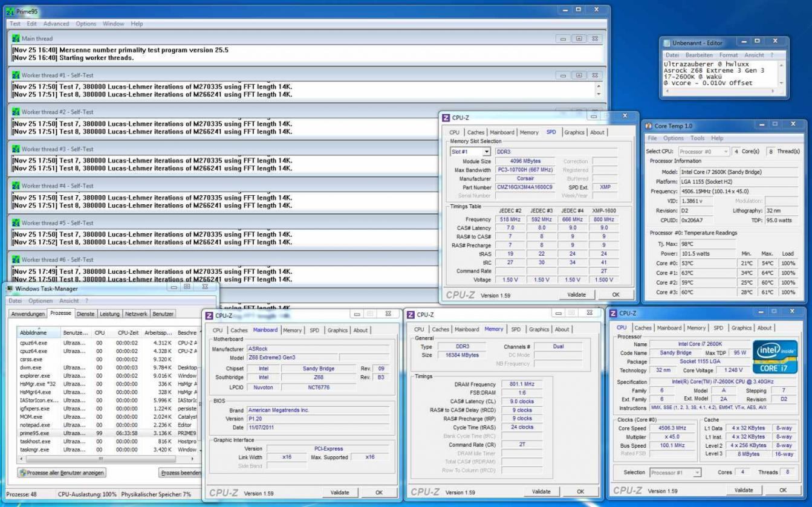Open Ansicht menu in Task-Manager
The width and height of the screenshot is (812, 507).
(x=69, y=300)
